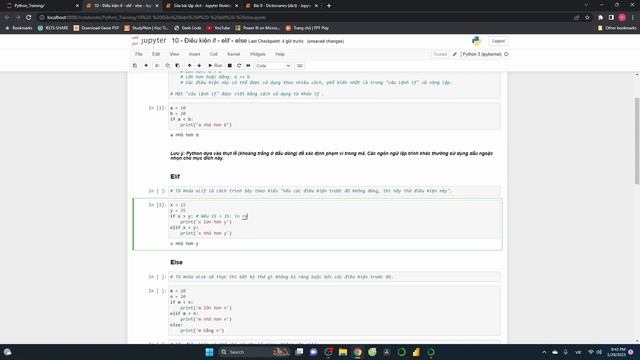The image size is (640, 360).
Task: Open the File menu
Action: pos(139,54)
